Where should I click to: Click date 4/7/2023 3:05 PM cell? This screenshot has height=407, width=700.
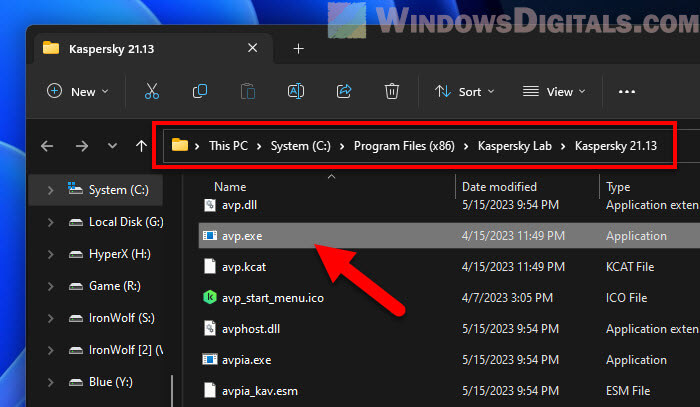click(507, 298)
